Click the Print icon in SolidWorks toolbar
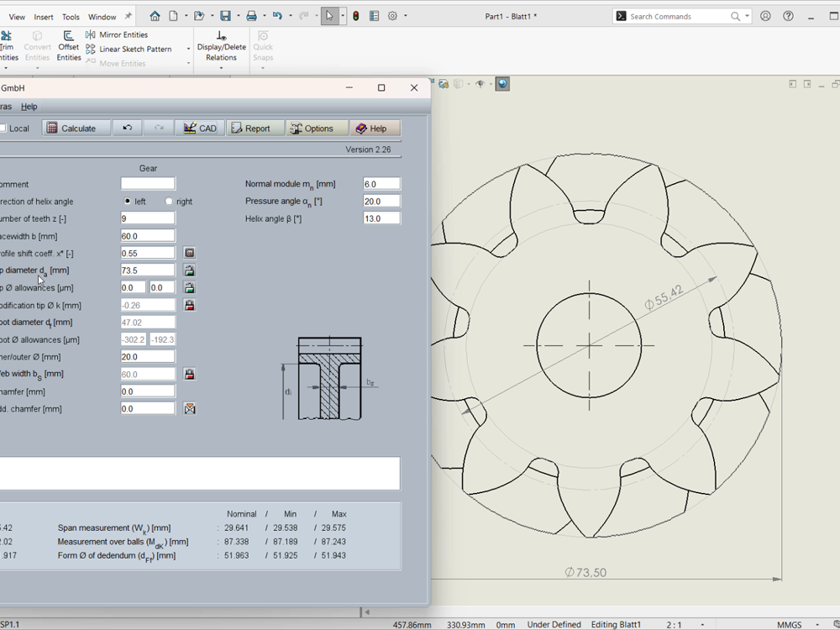840x630 pixels. (251, 16)
